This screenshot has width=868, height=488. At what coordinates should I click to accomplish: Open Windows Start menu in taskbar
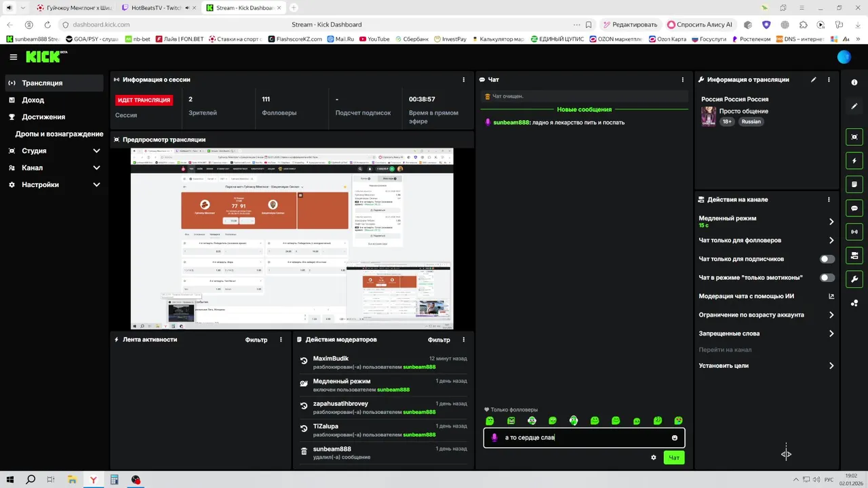point(11,480)
